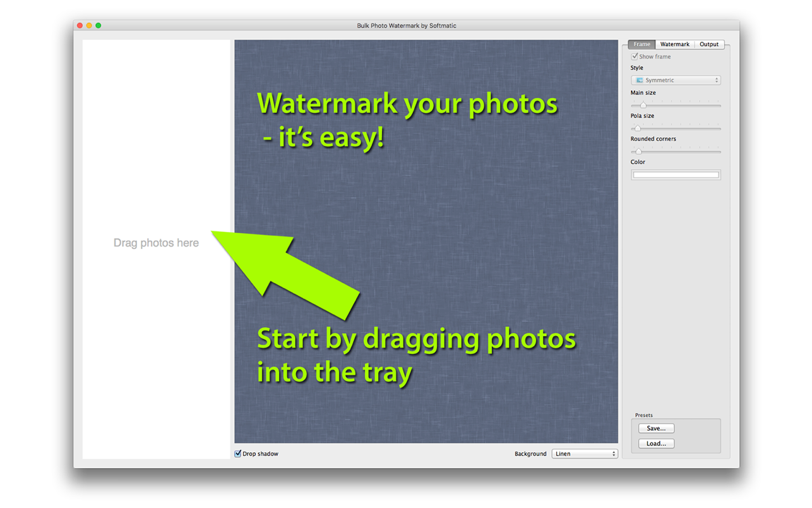Click the 'Drag photos here' tray area
Viewport: 812px width, 508px height.
pyautogui.click(x=157, y=250)
